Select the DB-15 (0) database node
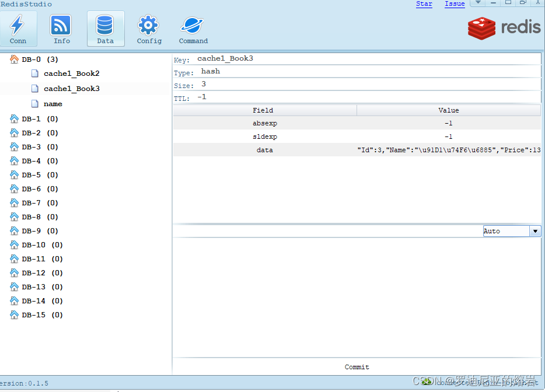Image resolution: width=545 pixels, height=392 pixels. [x=42, y=315]
